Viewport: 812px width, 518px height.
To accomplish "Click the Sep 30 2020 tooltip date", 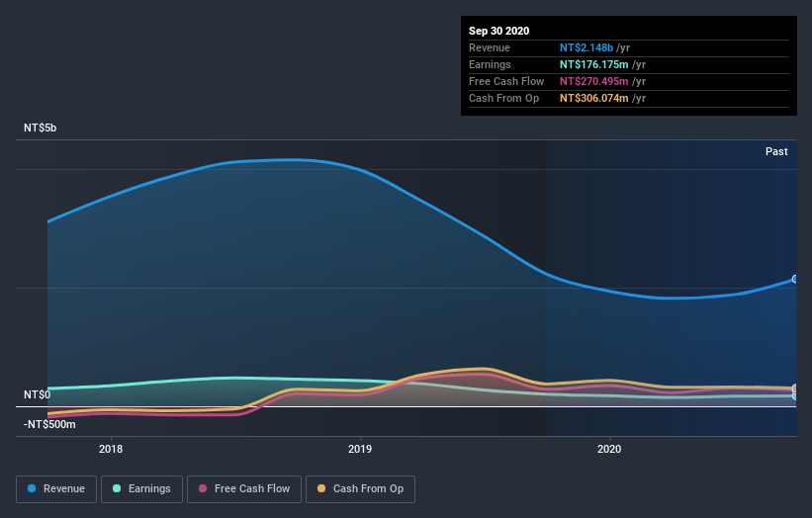I will coord(499,31).
